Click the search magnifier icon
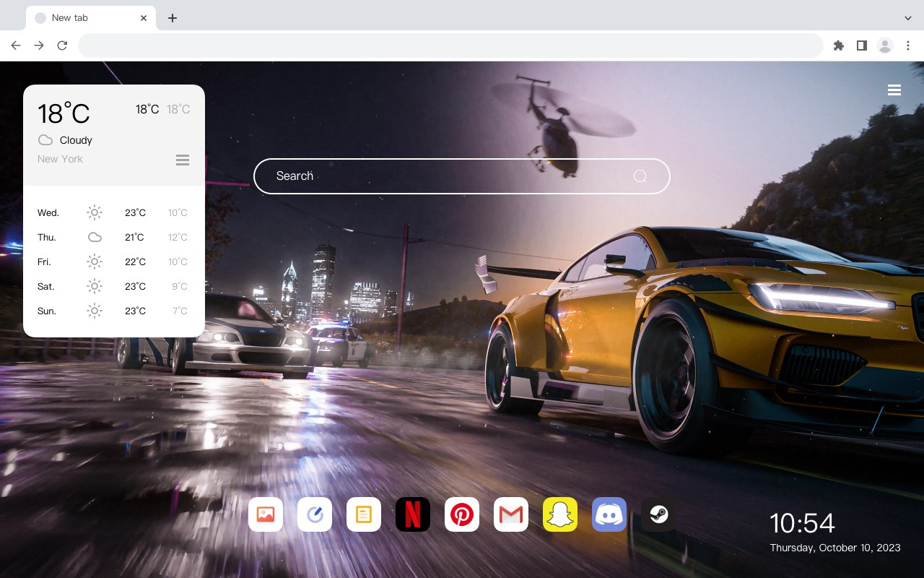The width and height of the screenshot is (924, 578). point(640,176)
